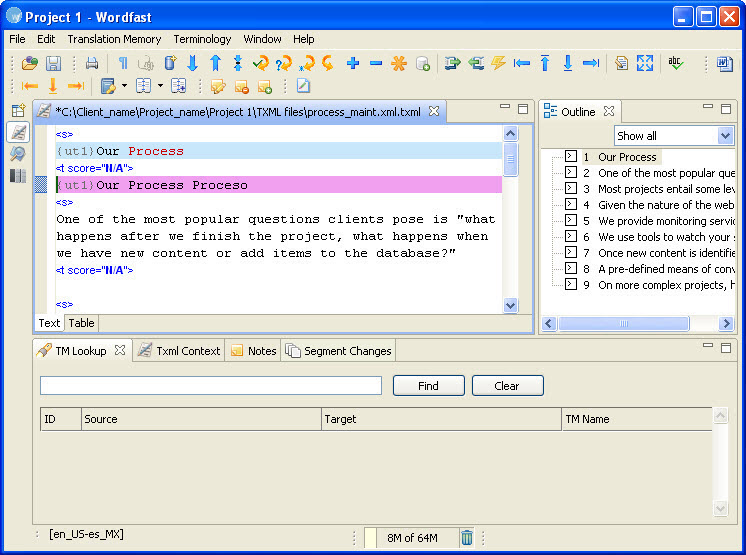The width and height of the screenshot is (746, 555).
Task: Click the orange down arrow icon
Action: (53, 86)
